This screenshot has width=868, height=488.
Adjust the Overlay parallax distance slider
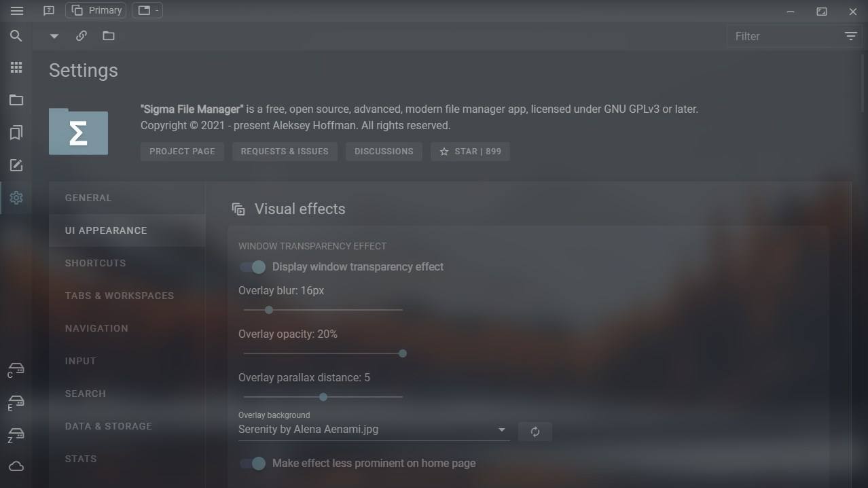coord(323,397)
